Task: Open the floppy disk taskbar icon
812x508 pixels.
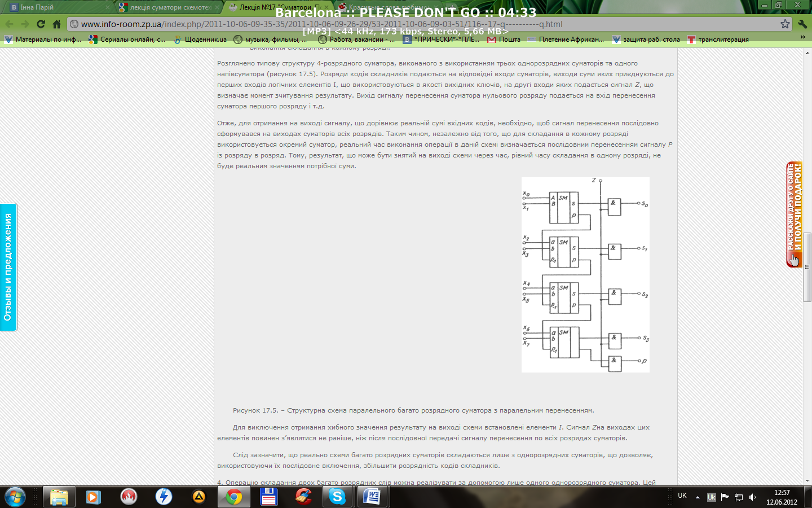Action: click(268, 497)
